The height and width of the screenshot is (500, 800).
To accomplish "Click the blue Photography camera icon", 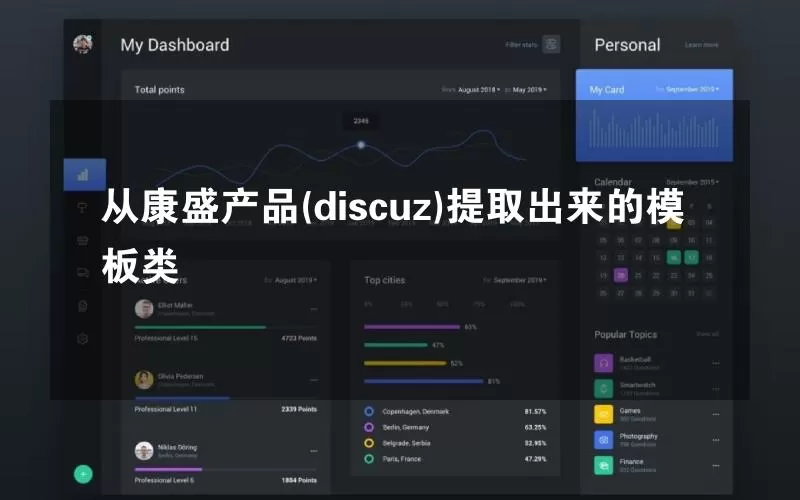I will 604,440.
